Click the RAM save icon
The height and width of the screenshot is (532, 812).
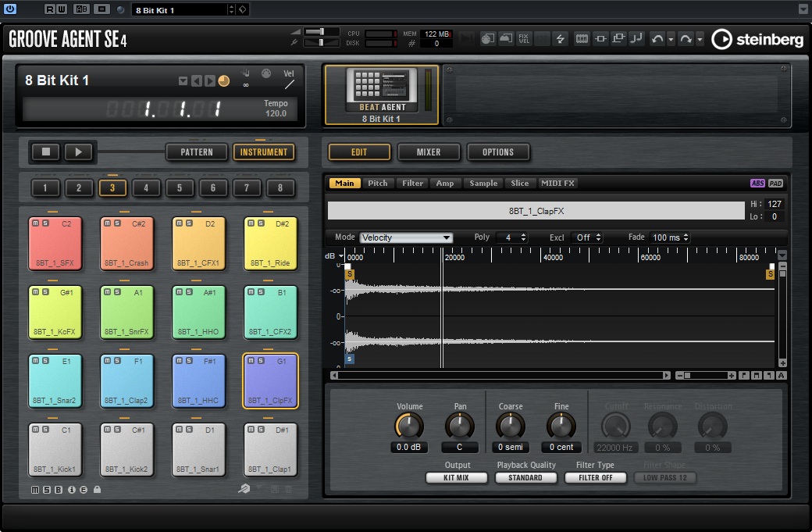point(582,39)
